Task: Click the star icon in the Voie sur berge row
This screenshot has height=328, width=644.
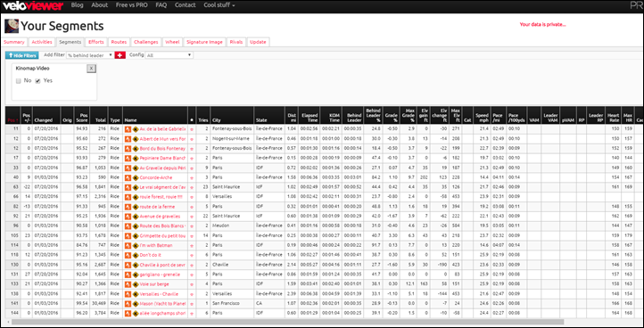Action: coord(192,284)
